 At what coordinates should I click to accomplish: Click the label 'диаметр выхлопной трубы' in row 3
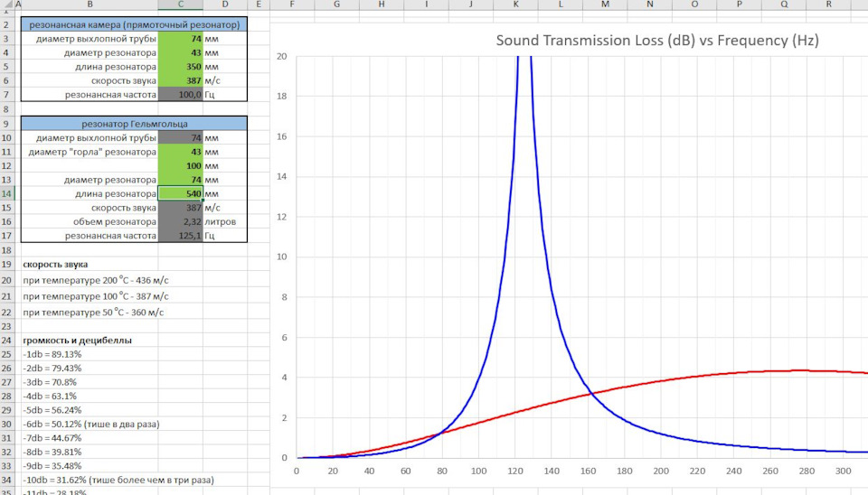point(97,39)
